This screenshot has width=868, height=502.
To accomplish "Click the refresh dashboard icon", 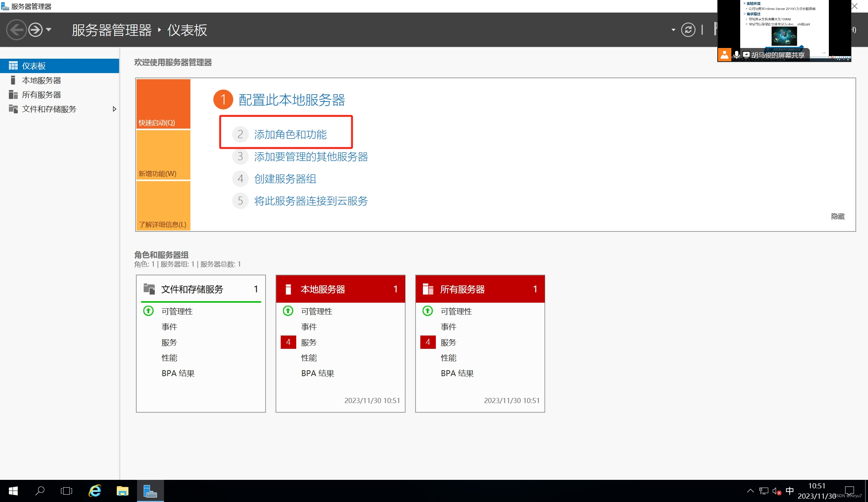I will (688, 30).
